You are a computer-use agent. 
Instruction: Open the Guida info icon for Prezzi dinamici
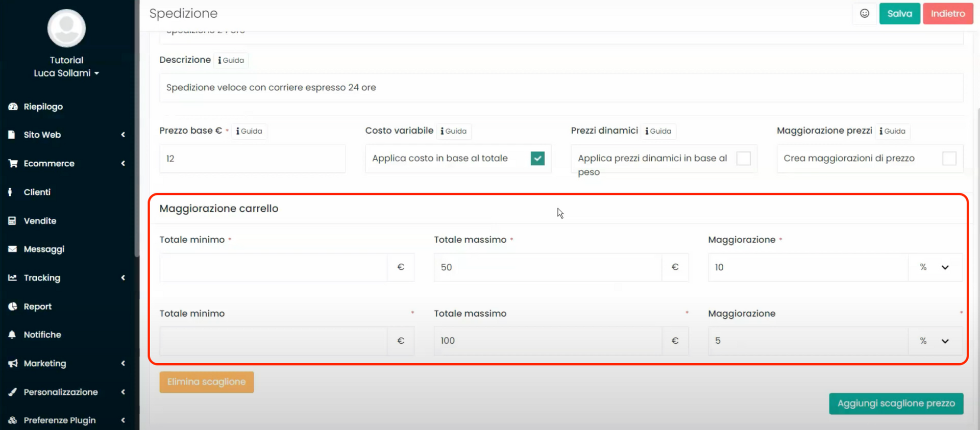(658, 131)
